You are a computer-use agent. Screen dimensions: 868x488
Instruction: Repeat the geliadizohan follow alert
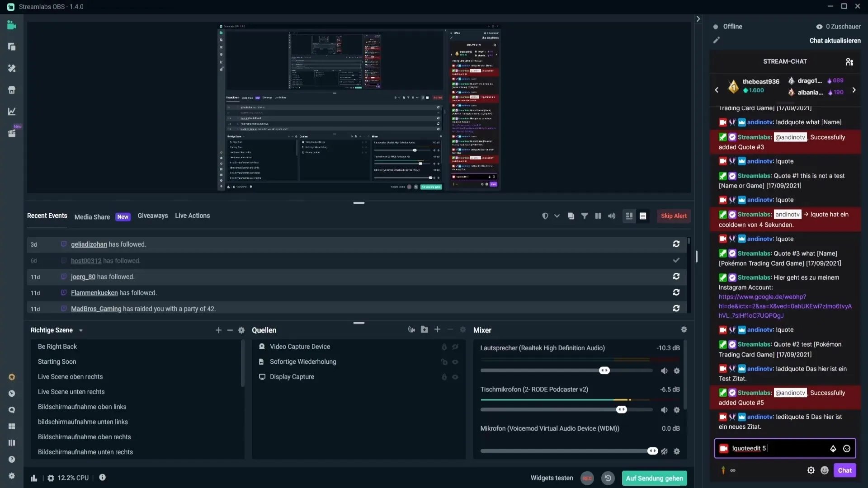coord(676,244)
